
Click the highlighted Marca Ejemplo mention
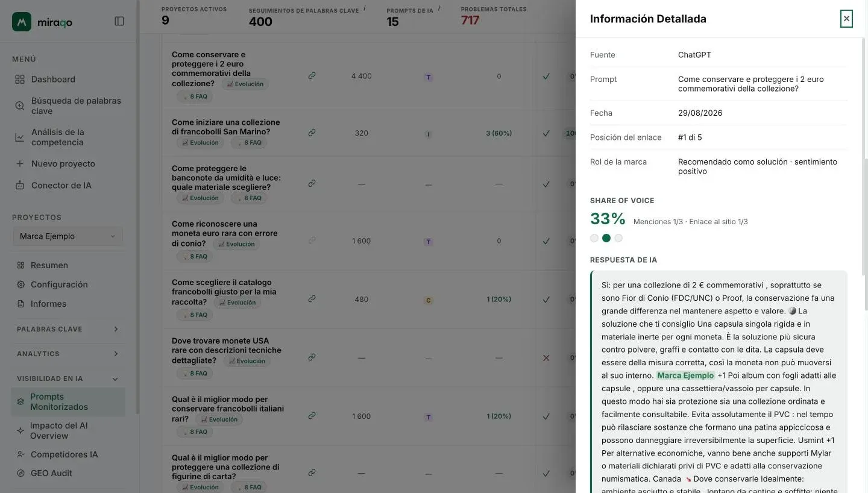point(685,375)
